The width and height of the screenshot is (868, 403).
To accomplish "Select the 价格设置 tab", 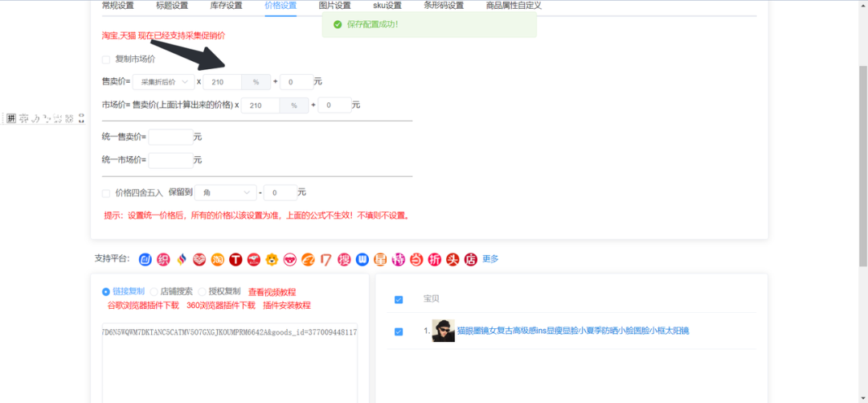I will pos(280,6).
